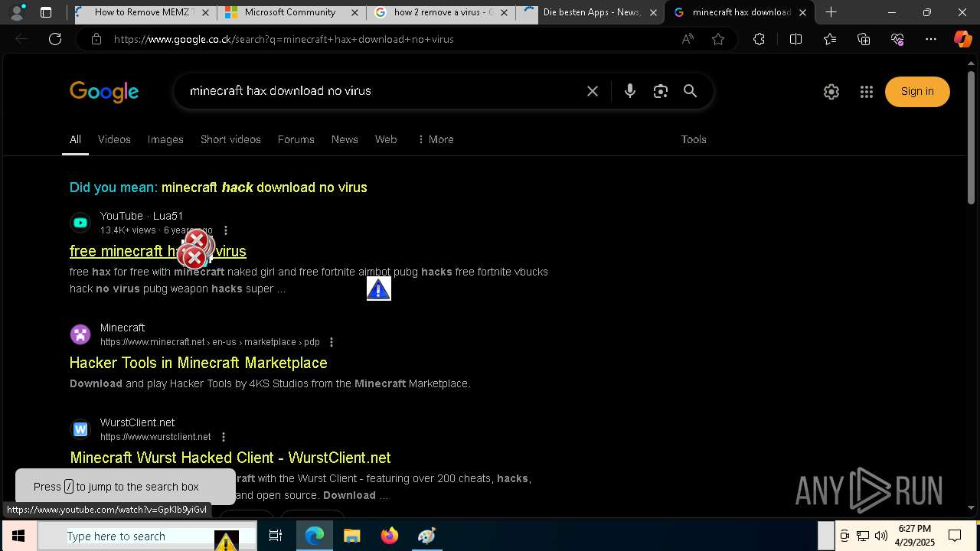
Task: Select the Videos search filter
Action: pos(114,139)
